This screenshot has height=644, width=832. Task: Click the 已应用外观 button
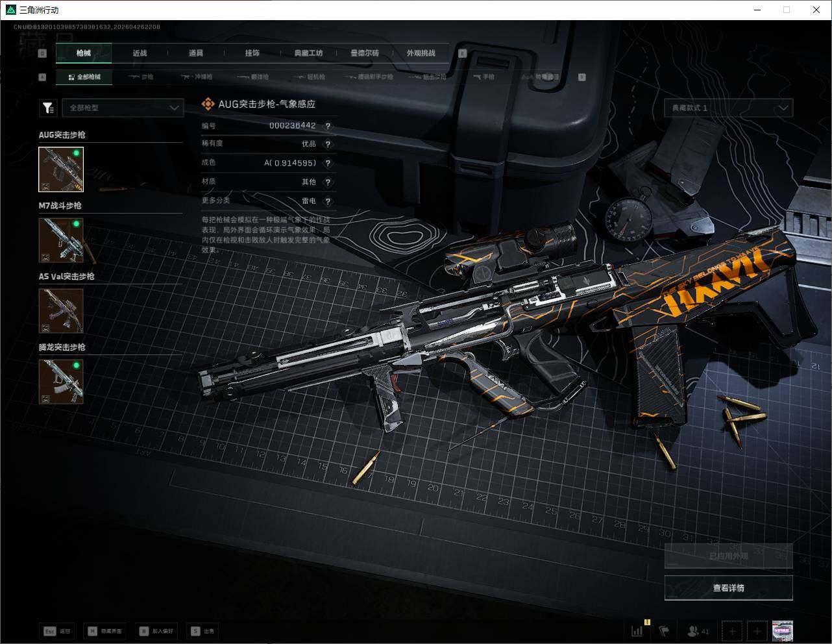728,556
